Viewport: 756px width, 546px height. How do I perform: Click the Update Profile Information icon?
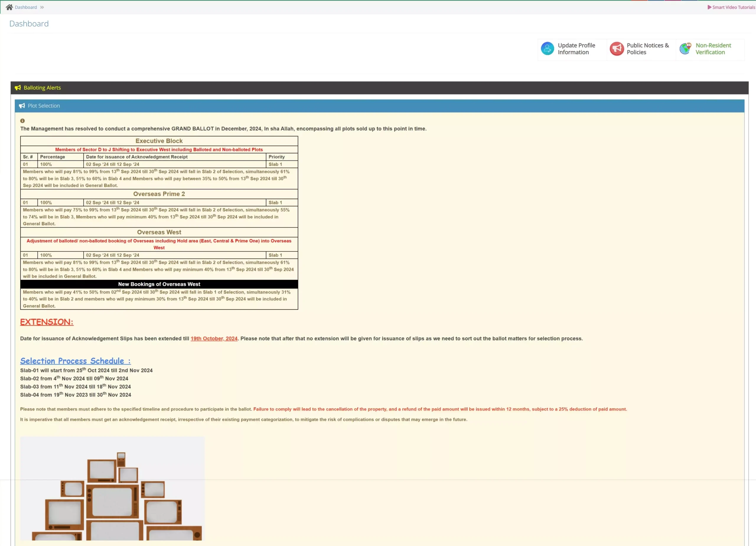[547, 49]
